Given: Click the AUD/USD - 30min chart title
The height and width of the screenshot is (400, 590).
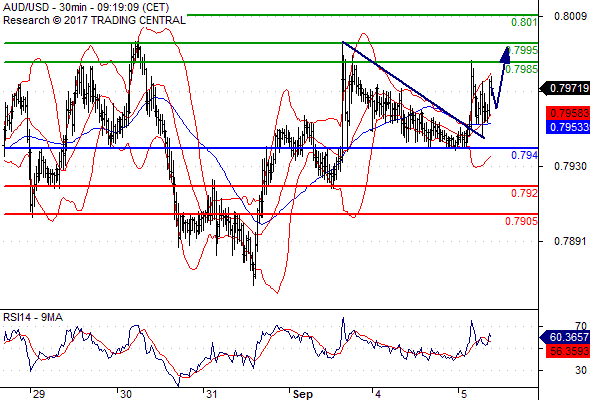Looking at the screenshot, I should (x=86, y=7).
